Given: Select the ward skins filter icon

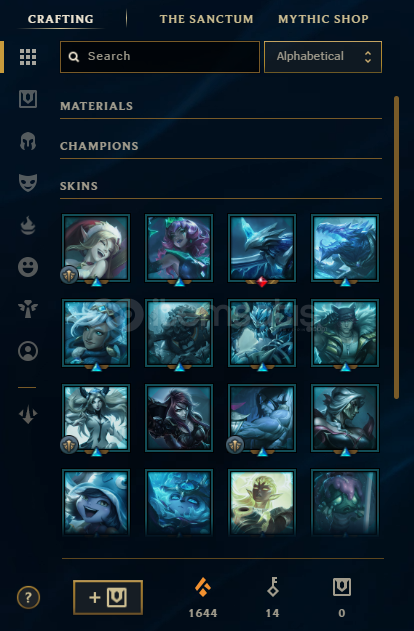Looking at the screenshot, I should point(28,309).
